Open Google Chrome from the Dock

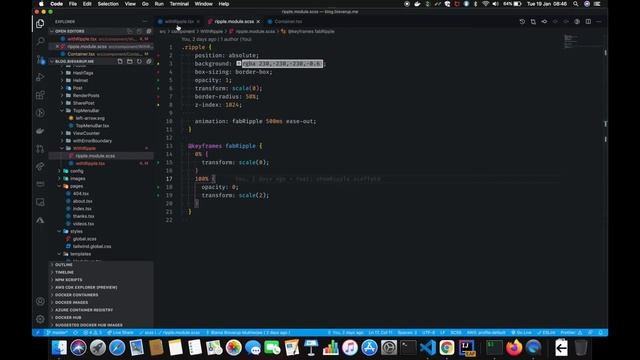pyautogui.click(x=447, y=348)
